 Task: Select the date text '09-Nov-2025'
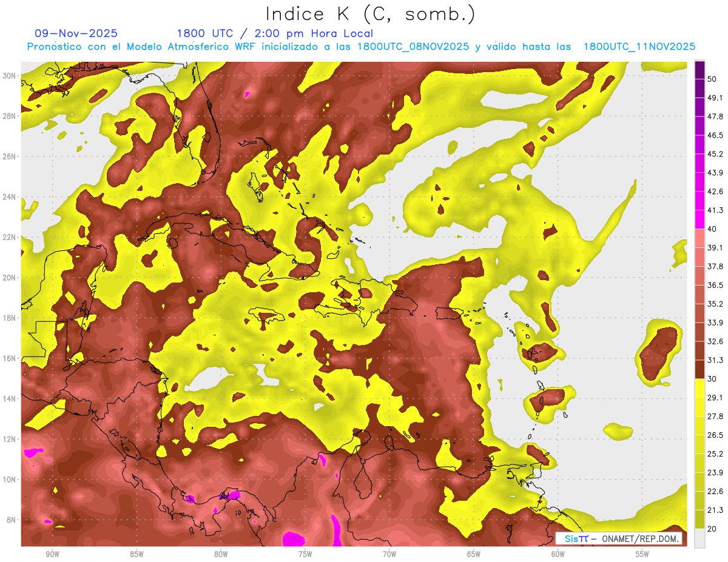click(76, 33)
